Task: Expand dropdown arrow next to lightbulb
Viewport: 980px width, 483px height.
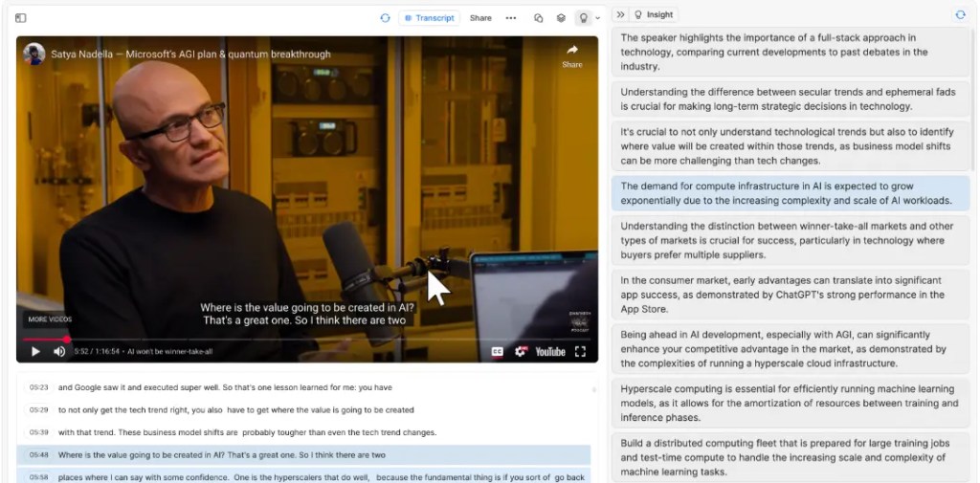Action: [x=598, y=17]
